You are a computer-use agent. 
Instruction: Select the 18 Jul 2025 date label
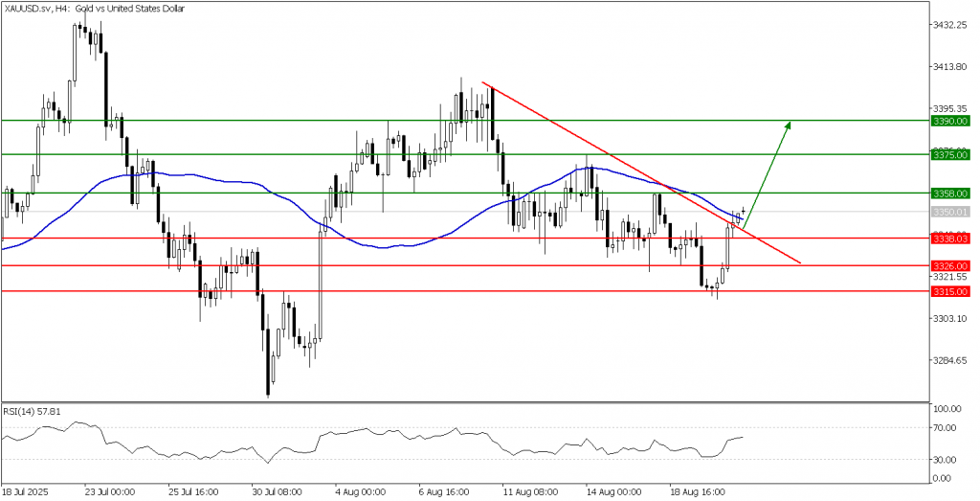pyautogui.click(x=27, y=490)
